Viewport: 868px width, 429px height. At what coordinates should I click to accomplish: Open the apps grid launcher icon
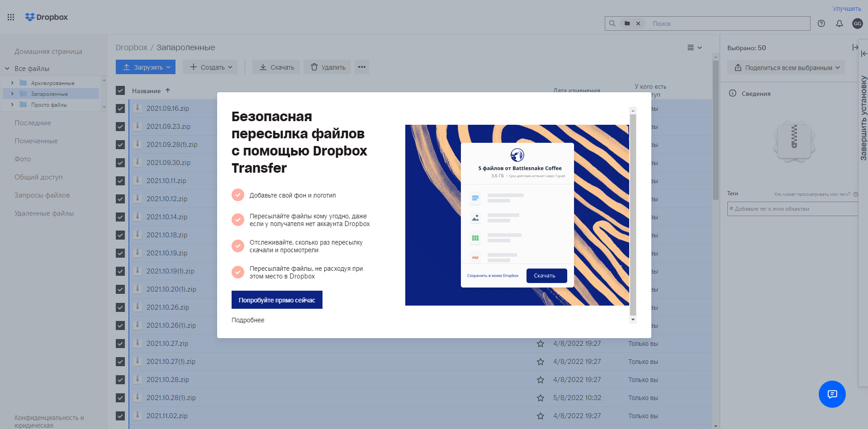click(11, 17)
